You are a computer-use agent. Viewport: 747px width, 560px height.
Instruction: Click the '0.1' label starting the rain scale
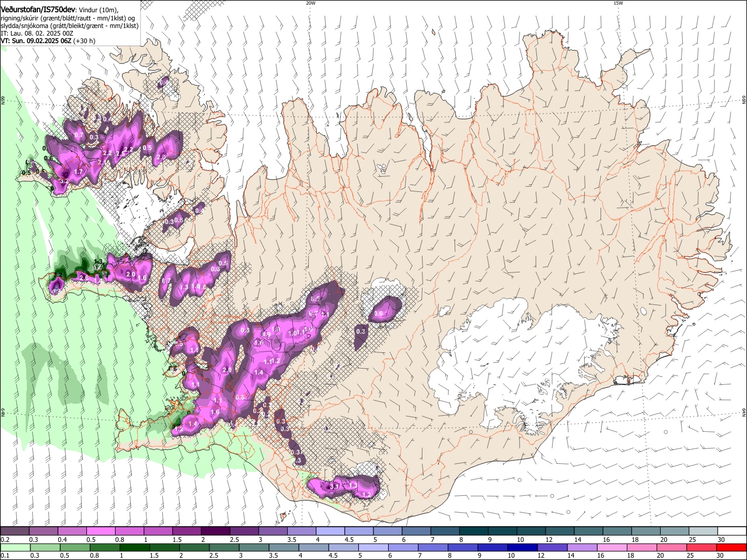tap(4, 555)
